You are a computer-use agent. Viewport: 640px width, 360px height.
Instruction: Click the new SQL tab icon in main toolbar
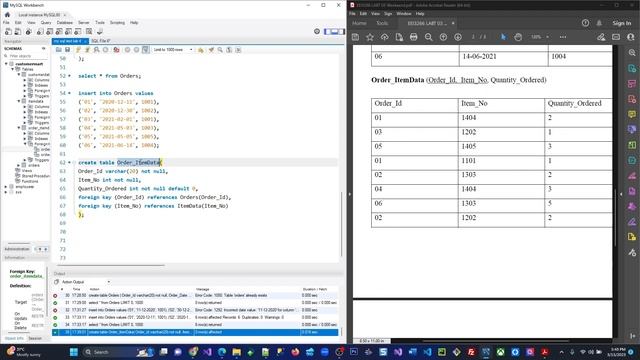tap(8, 31)
